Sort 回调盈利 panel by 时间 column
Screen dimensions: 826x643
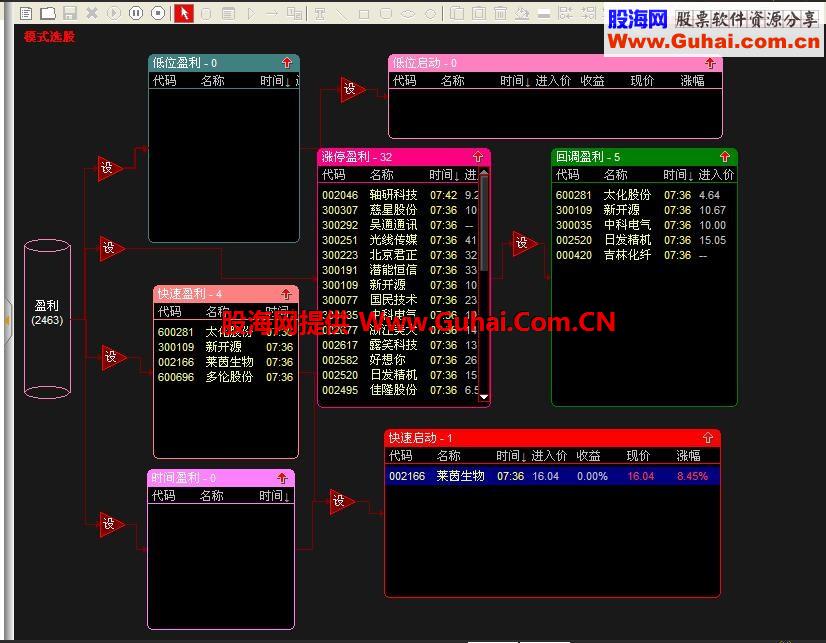[x=678, y=174]
